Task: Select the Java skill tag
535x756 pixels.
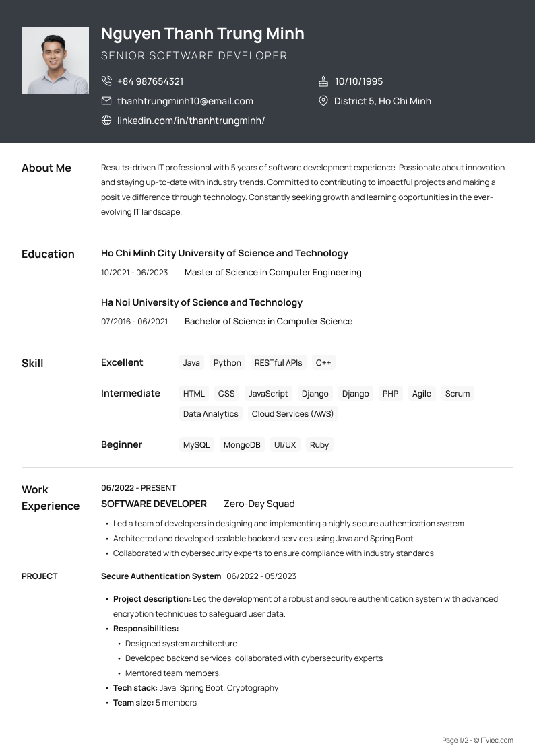Action: tap(191, 363)
